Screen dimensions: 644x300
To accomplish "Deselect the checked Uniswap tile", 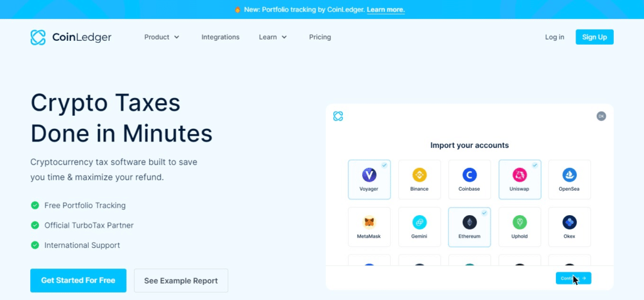I will [x=519, y=179].
